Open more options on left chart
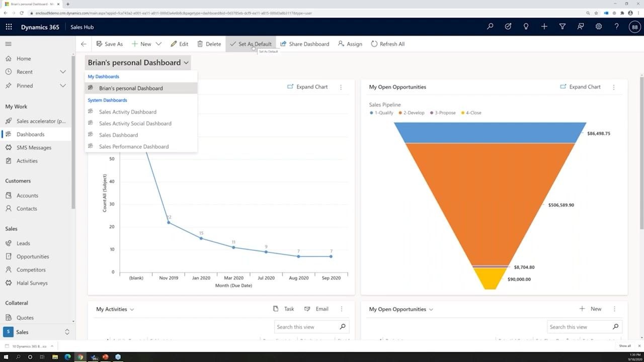 [x=341, y=87]
